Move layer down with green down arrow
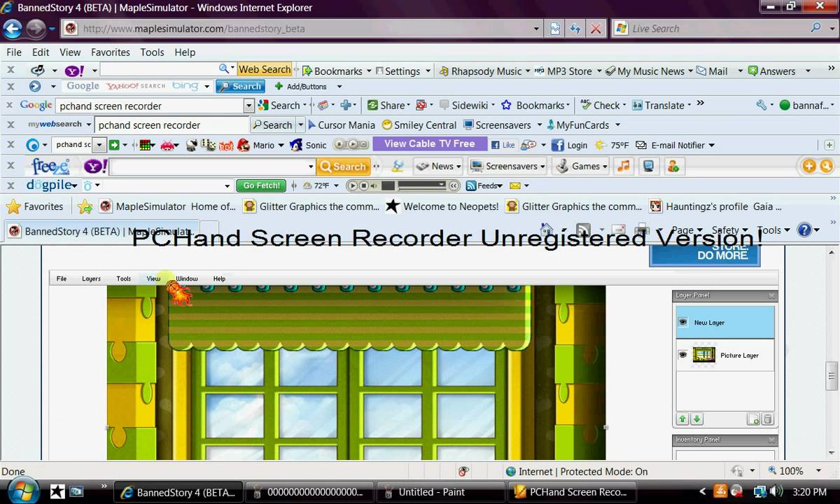Screen dimensions: 840x504 [x=696, y=419]
